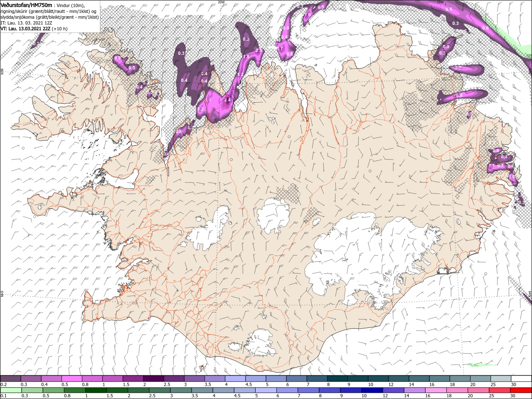This screenshot has height=399, width=532.
Task: Click the 'VT: Lau. 13.03.2021 22Z' valid time
Action: pyautogui.click(x=25, y=29)
